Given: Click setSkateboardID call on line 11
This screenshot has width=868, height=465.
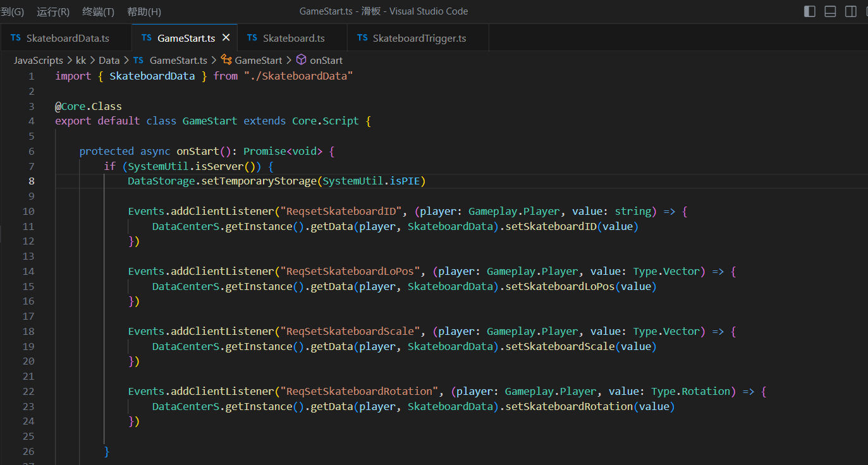Looking at the screenshot, I should (551, 227).
